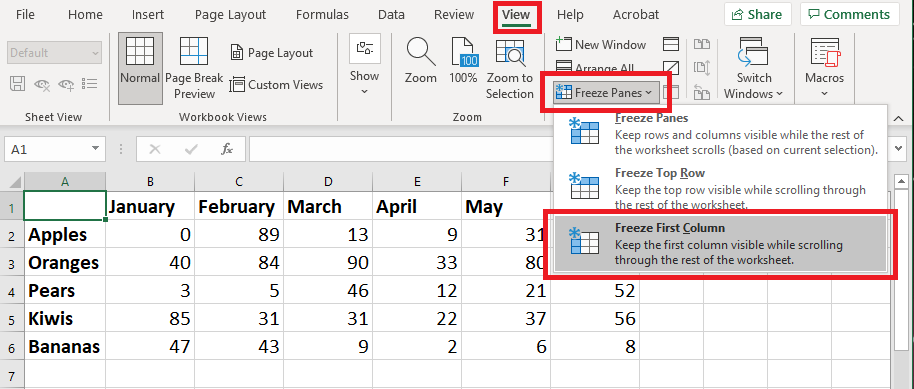Select the January header cell
Viewport: 914px width, 389px height.
tap(150, 206)
